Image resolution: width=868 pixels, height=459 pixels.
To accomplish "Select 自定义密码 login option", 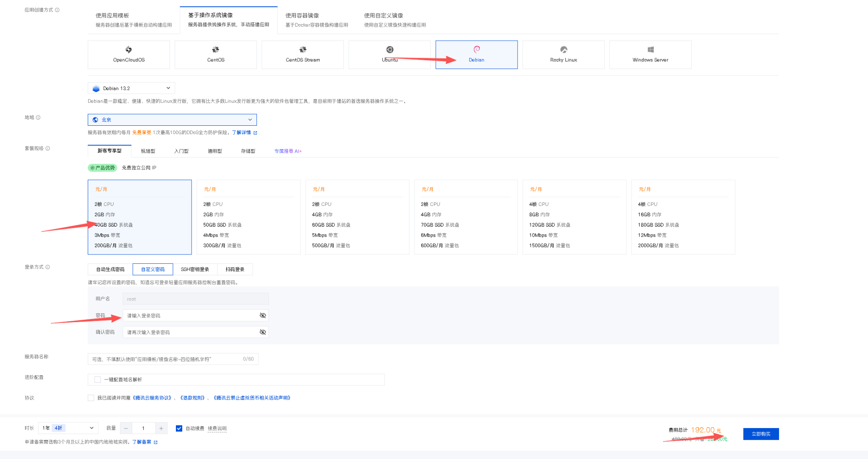I will click(x=153, y=269).
